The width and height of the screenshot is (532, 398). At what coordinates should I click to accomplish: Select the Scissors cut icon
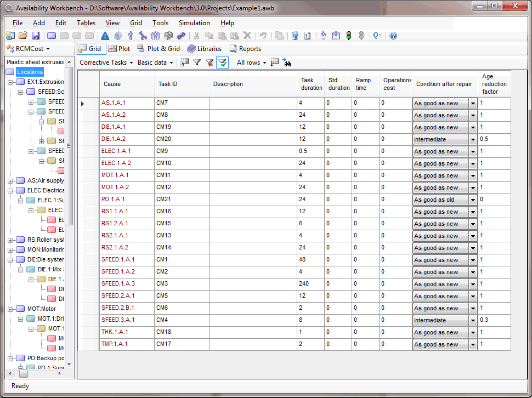point(195,36)
